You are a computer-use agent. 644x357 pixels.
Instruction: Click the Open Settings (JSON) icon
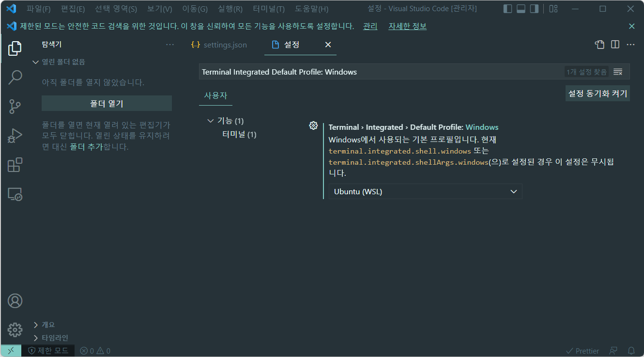(x=599, y=45)
